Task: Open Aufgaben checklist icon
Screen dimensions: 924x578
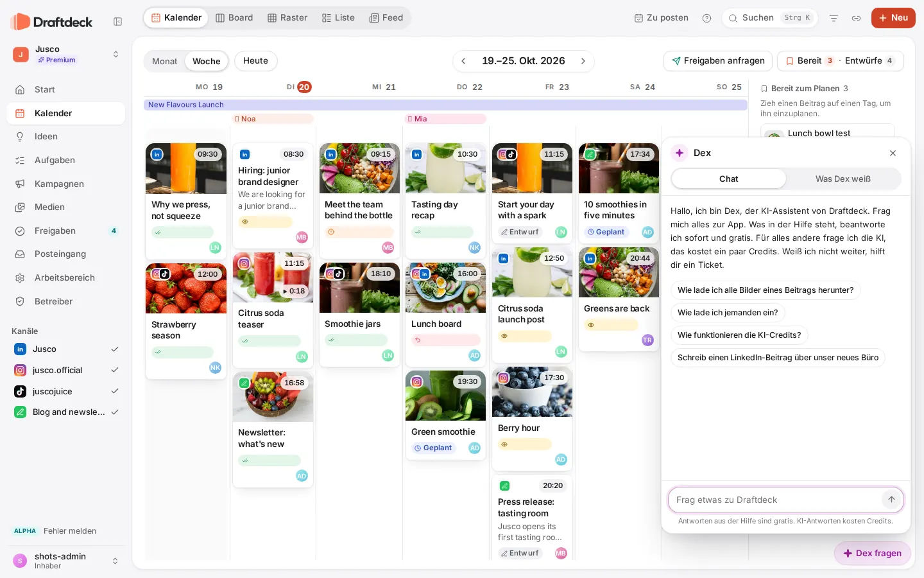Action: (x=20, y=161)
